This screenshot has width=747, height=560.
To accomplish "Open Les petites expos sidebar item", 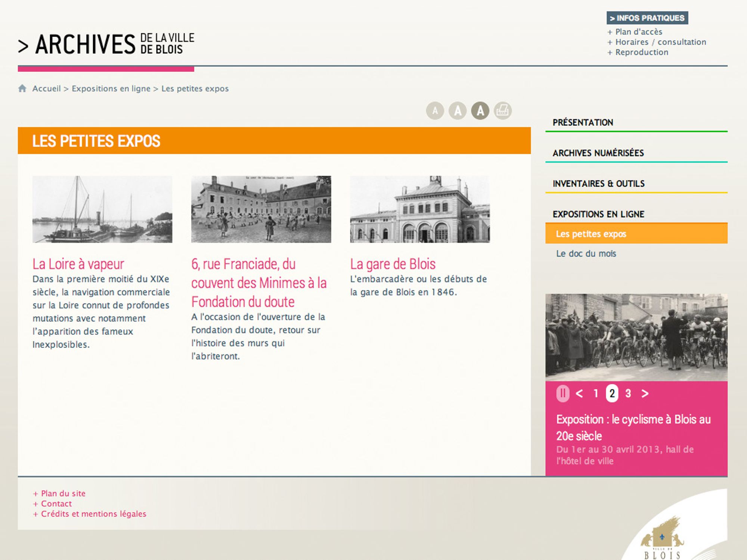I will [x=591, y=234].
